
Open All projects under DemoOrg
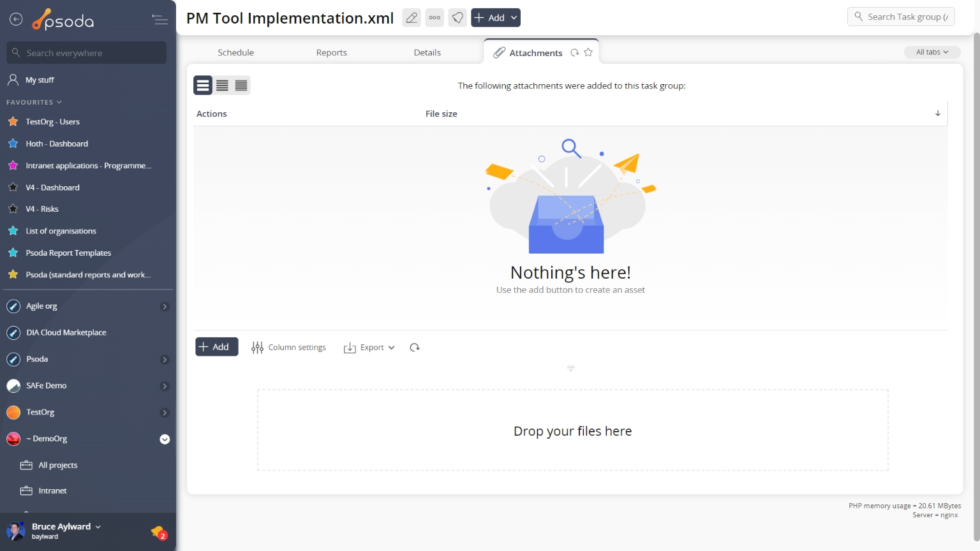click(x=58, y=466)
